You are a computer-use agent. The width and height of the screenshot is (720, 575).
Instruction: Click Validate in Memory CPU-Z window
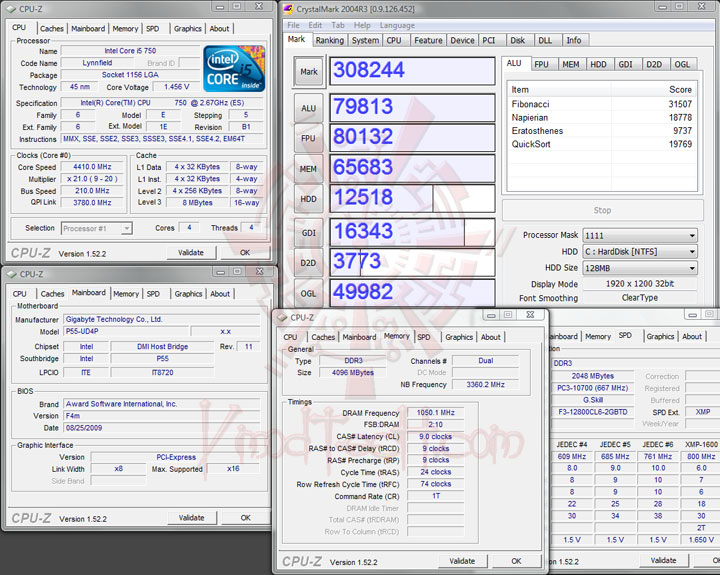pyautogui.click(x=462, y=561)
